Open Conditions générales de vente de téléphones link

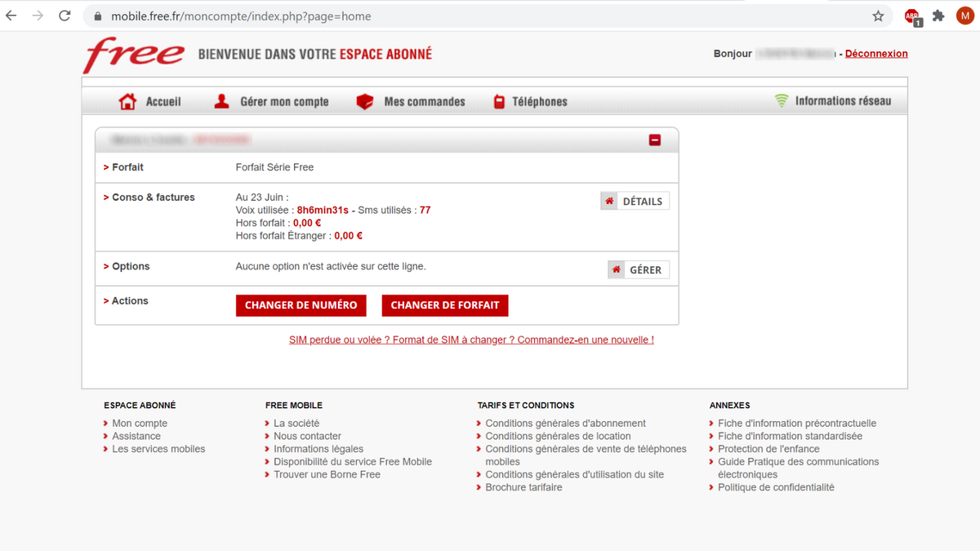point(586,455)
